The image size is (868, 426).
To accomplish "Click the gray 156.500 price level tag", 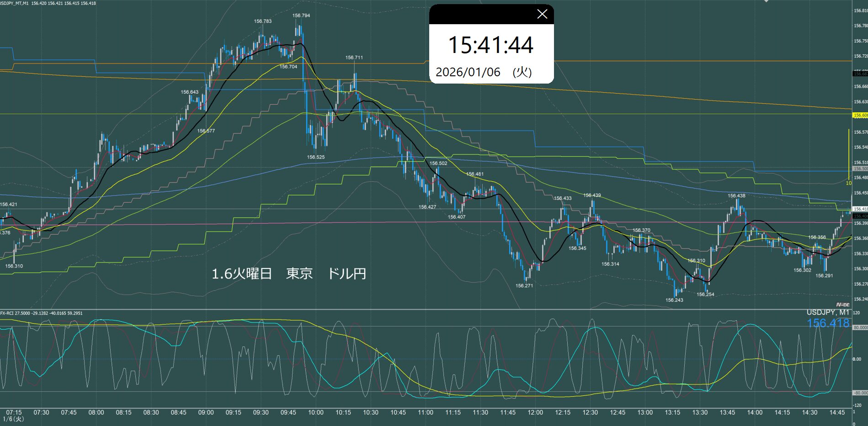I will click(x=860, y=168).
